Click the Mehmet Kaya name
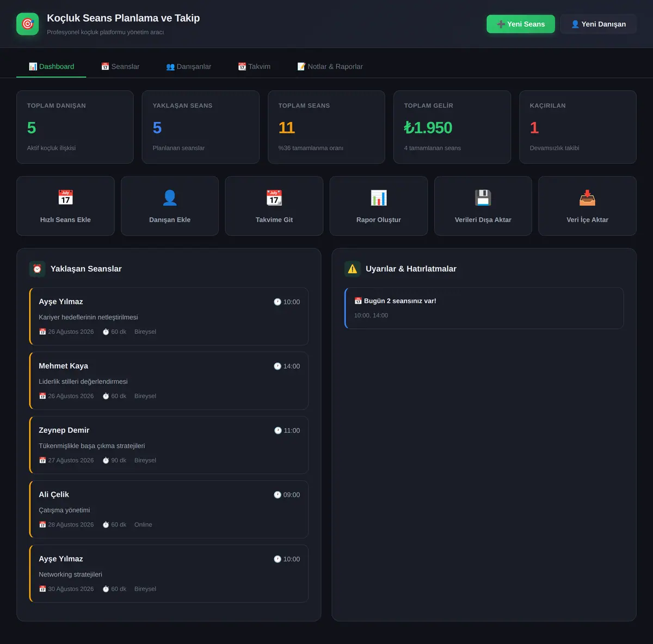The height and width of the screenshot is (644, 653). 63,366
